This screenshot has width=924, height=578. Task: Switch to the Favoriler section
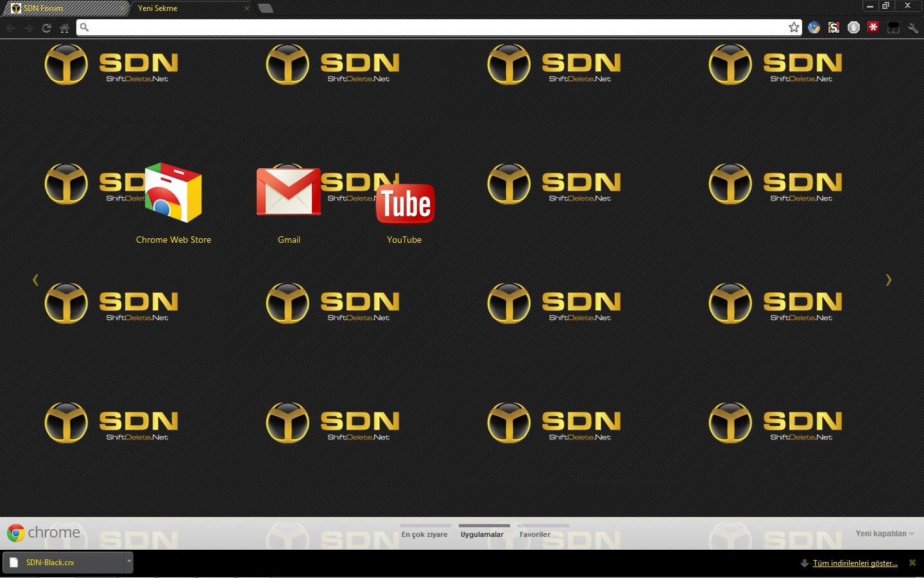click(x=535, y=534)
